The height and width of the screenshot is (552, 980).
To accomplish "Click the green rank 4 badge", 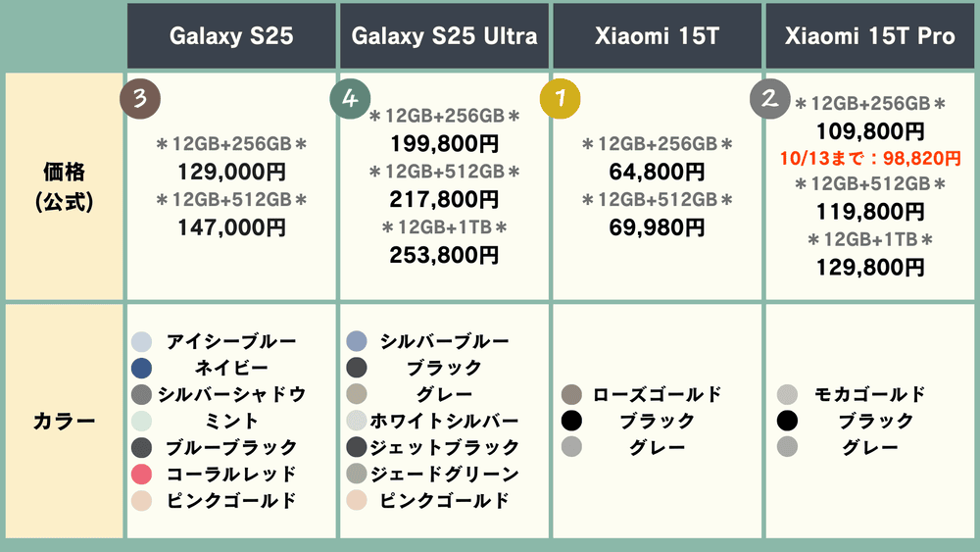I will [350, 98].
